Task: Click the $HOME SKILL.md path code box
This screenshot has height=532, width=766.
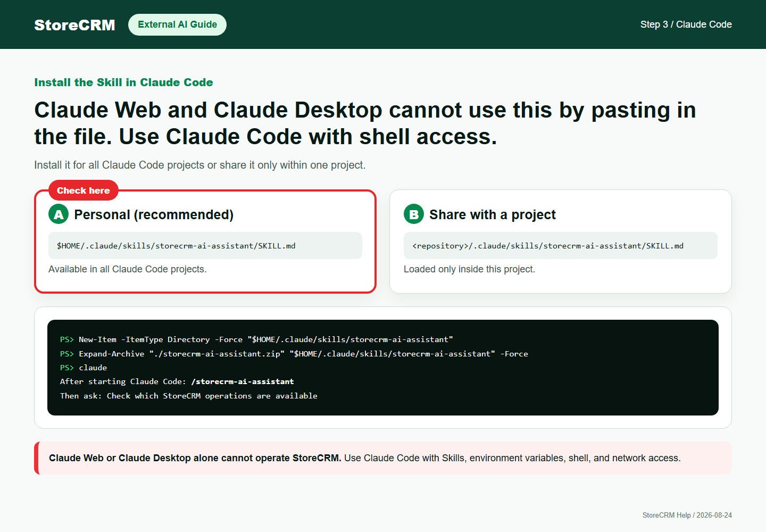Action: coord(205,245)
